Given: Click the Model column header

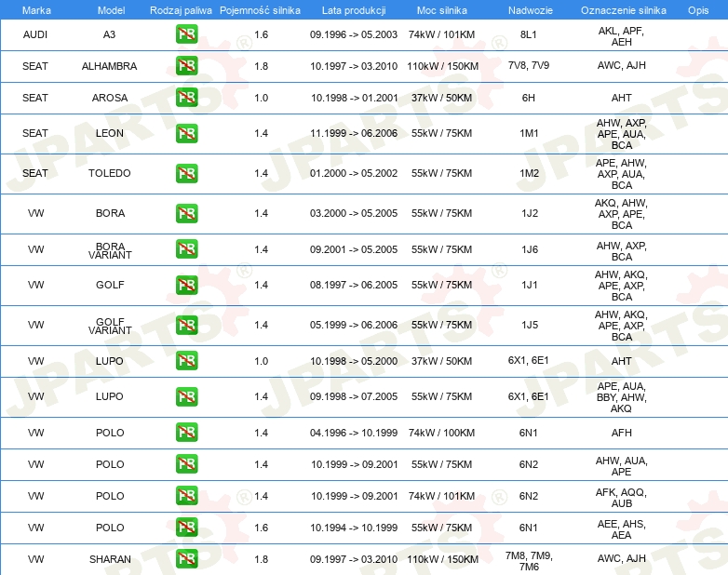Looking at the screenshot, I should click(x=111, y=10).
